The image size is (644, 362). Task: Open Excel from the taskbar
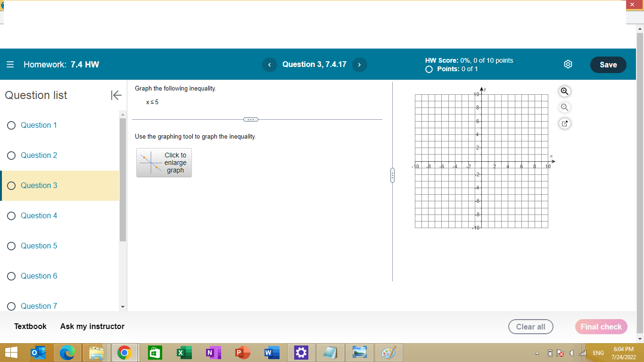[184, 352]
